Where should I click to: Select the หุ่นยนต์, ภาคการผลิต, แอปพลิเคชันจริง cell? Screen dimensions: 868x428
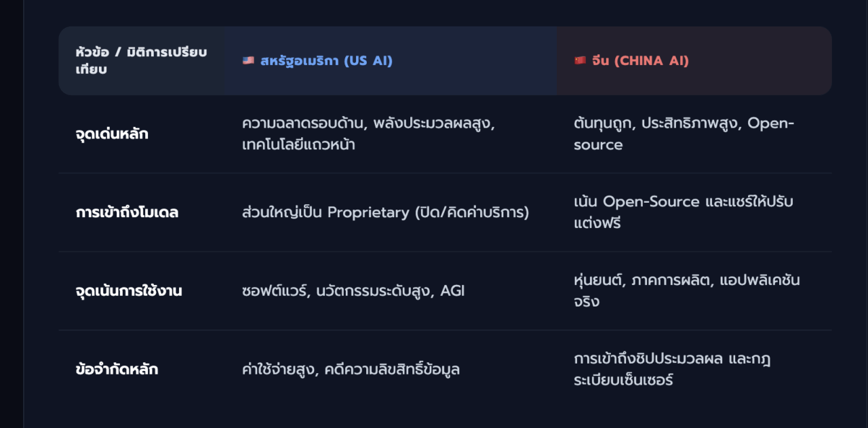coord(687,291)
